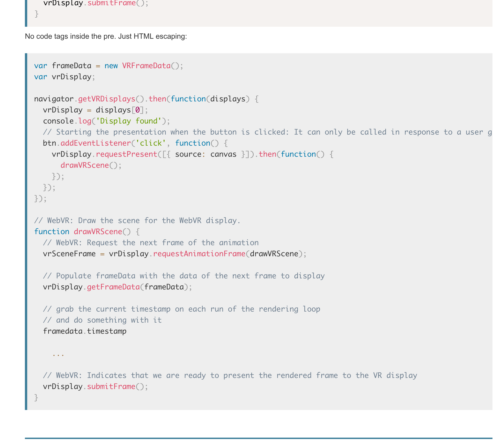
Task: Click the vrSceneFrame variable name
Action: point(69,254)
